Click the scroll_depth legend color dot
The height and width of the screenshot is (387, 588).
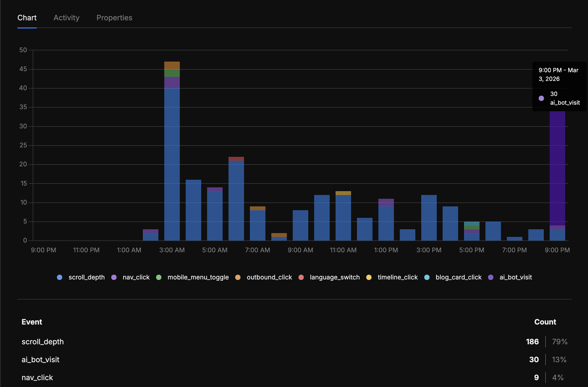[60, 277]
